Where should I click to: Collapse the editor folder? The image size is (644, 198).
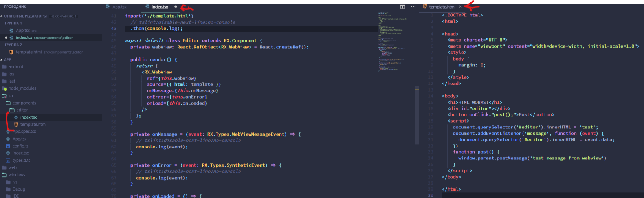point(22,110)
